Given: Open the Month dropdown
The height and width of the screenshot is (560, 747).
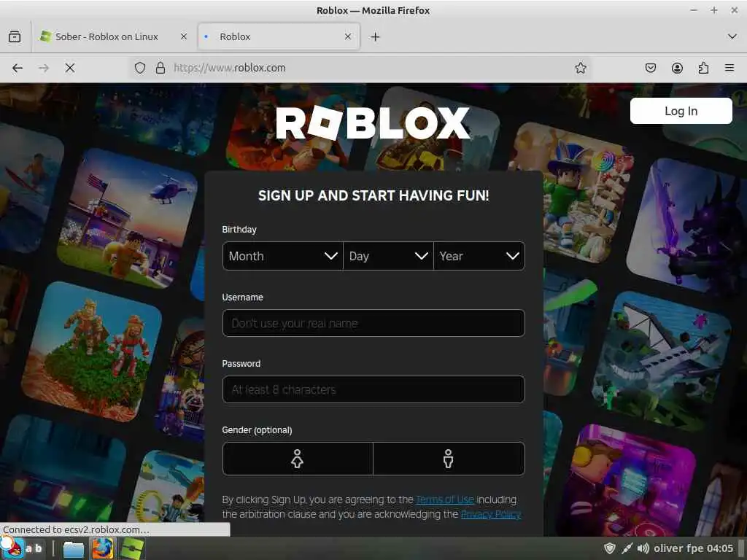Looking at the screenshot, I should [x=283, y=256].
